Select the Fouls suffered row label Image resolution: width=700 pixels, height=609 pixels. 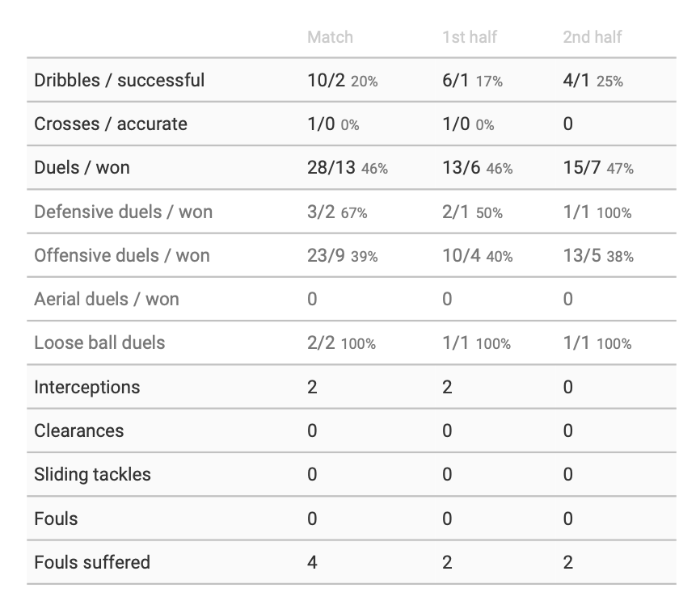[92, 562]
